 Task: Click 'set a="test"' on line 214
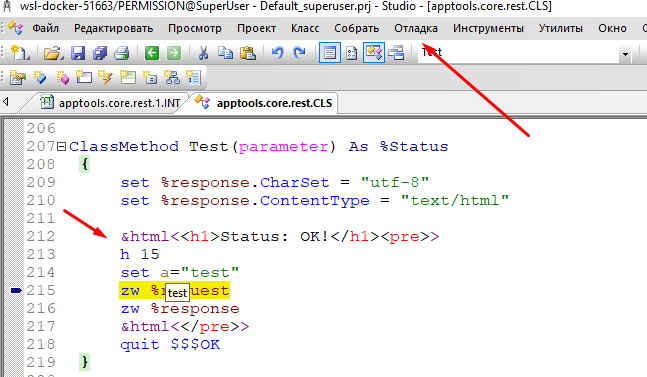(x=180, y=273)
